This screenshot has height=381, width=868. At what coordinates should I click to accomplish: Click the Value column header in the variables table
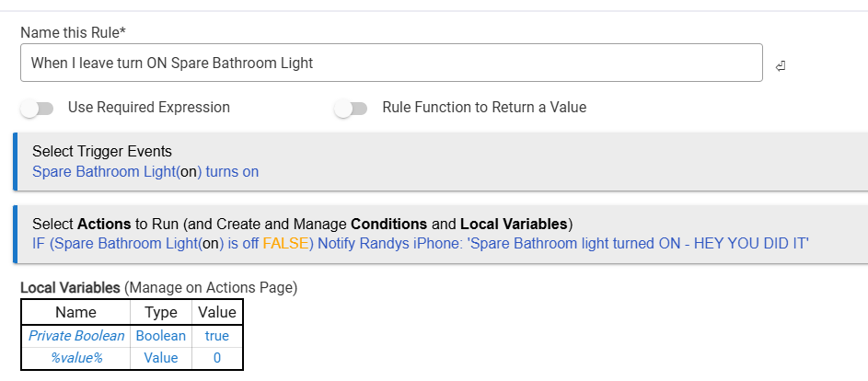pyautogui.click(x=217, y=313)
